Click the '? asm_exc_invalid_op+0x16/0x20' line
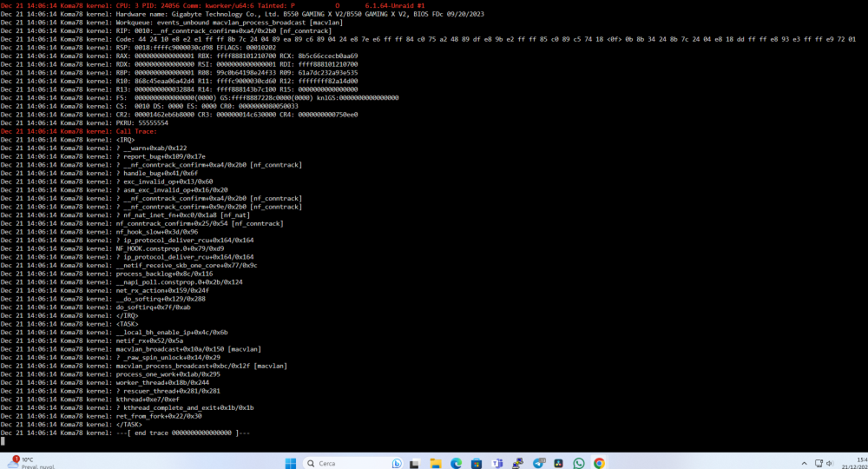This screenshot has height=469, width=868. coord(114,189)
